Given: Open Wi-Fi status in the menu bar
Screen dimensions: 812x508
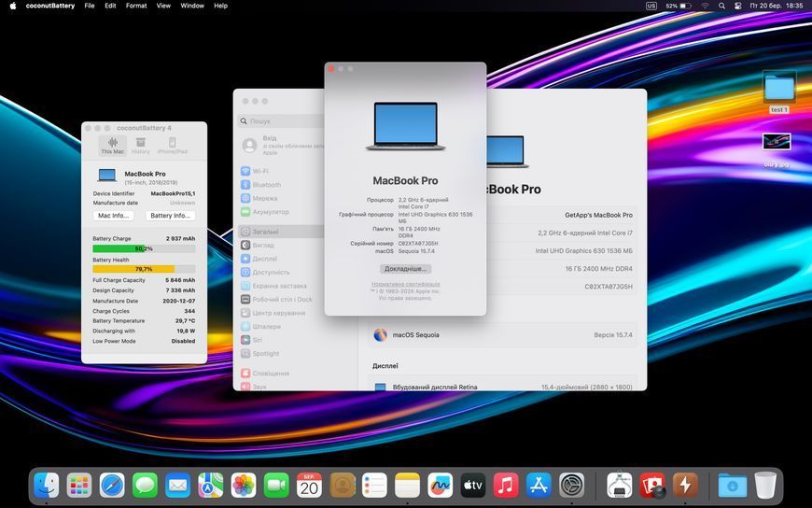Looking at the screenshot, I should 706,6.
